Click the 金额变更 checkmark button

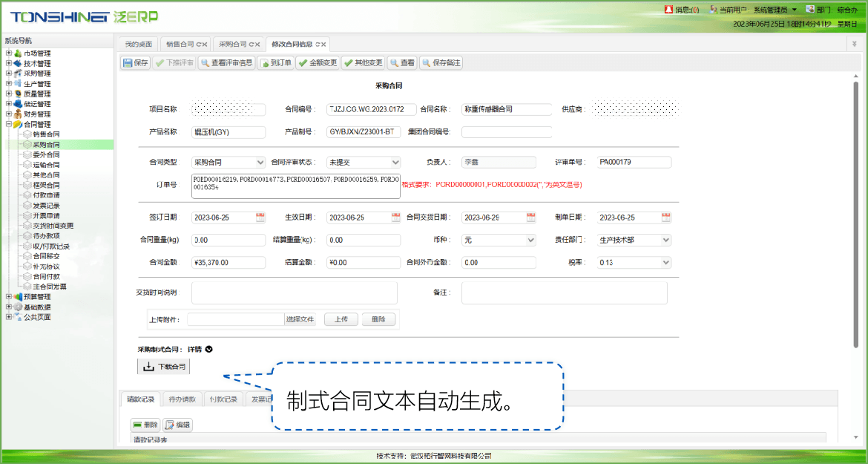click(x=318, y=63)
